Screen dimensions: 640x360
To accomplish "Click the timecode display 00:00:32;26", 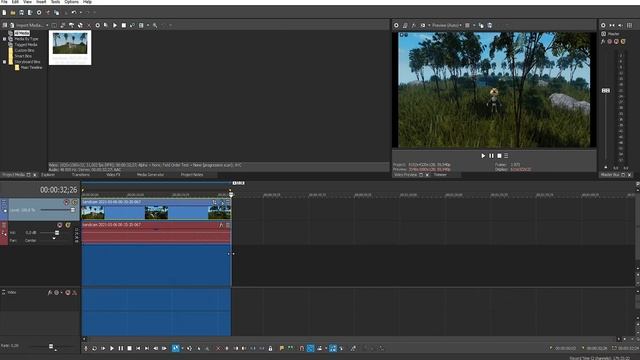I will click(x=58, y=190).
